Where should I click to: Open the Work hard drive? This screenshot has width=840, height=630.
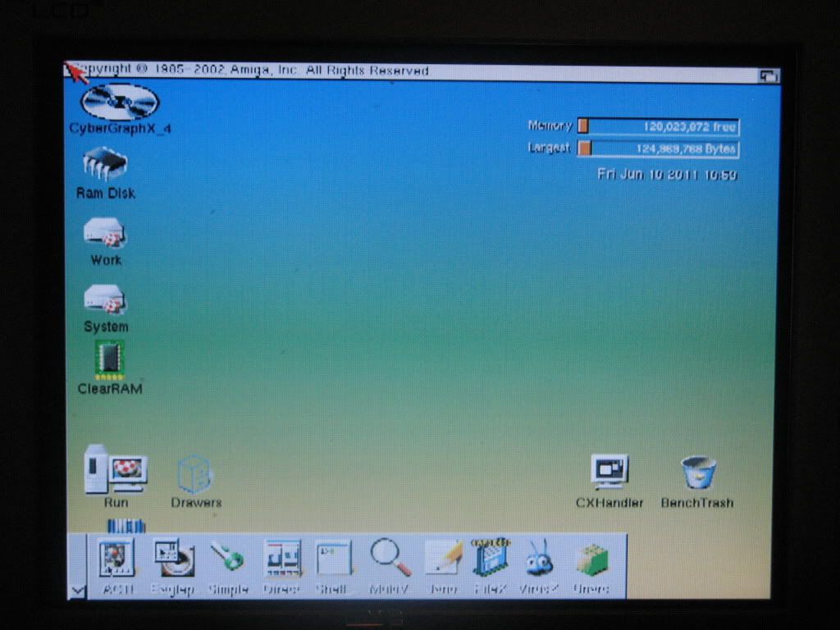tap(105, 233)
